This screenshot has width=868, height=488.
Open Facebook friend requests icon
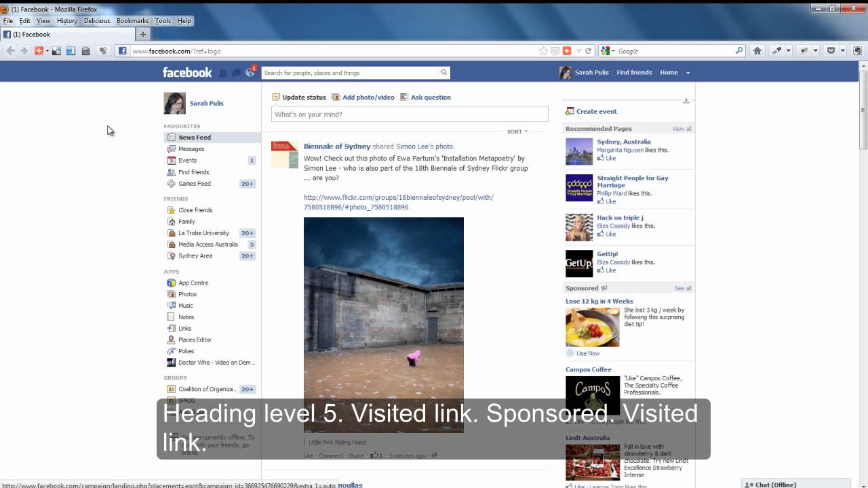click(223, 73)
